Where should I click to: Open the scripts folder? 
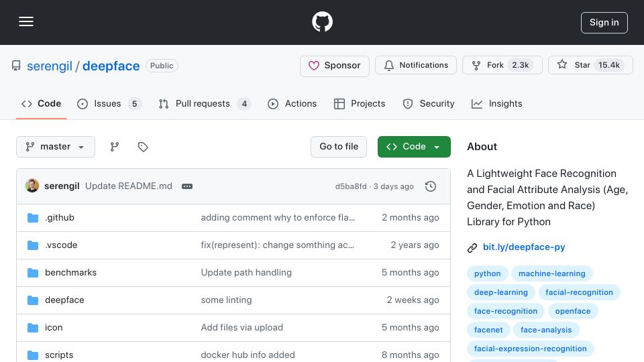tap(59, 355)
